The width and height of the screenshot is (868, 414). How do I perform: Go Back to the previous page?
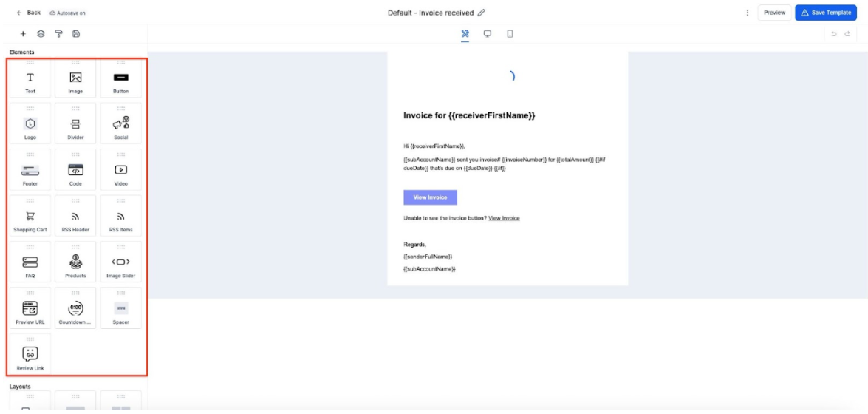click(29, 13)
